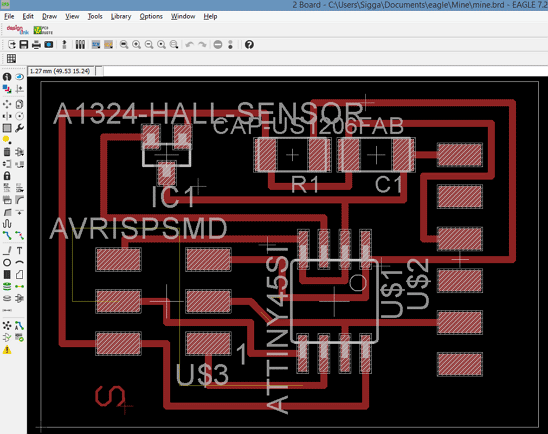Select the Miter tool
The height and width of the screenshot is (434, 548).
pos(20,200)
